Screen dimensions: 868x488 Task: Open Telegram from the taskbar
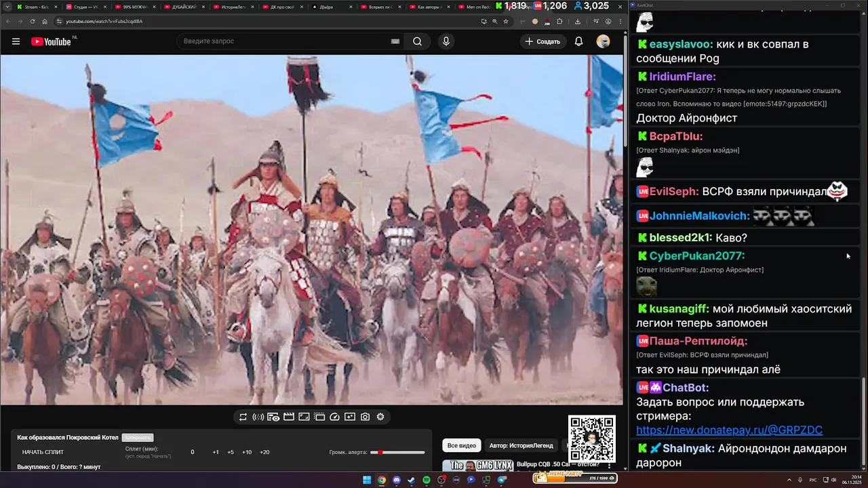tap(501, 480)
